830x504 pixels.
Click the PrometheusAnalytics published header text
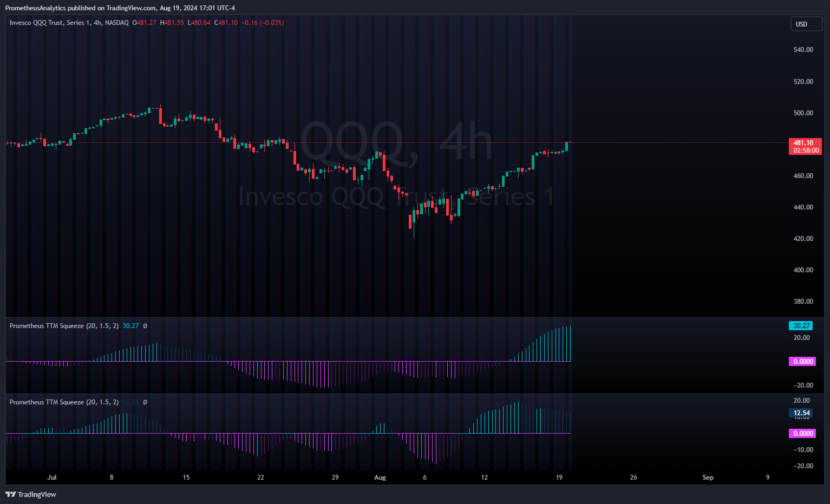coord(120,8)
